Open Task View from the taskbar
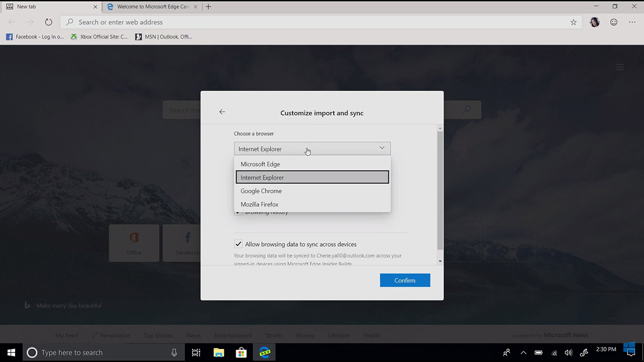The image size is (644, 362). pyautogui.click(x=196, y=352)
